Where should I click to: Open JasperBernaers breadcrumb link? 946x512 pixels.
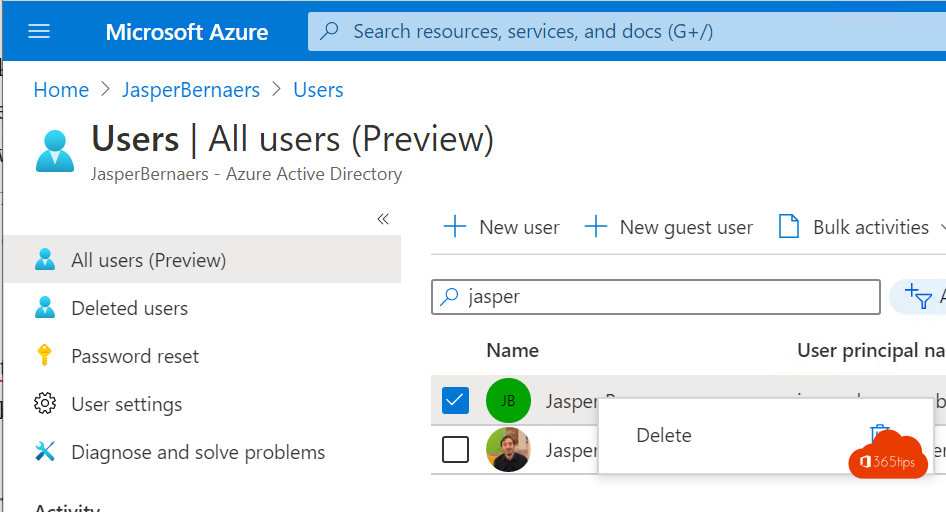click(x=191, y=90)
